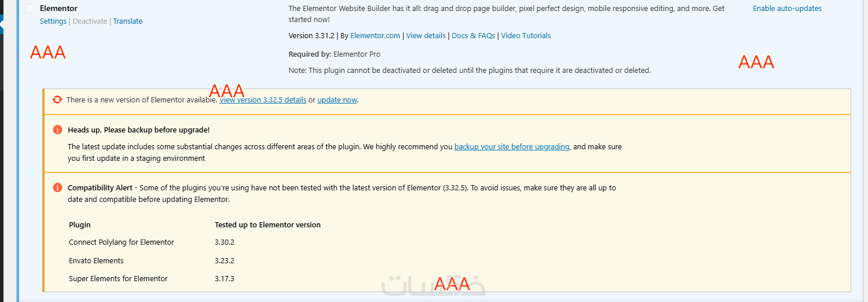This screenshot has width=868, height=302.
Task: Enable auto-updates for Elementor
Action: click(787, 9)
